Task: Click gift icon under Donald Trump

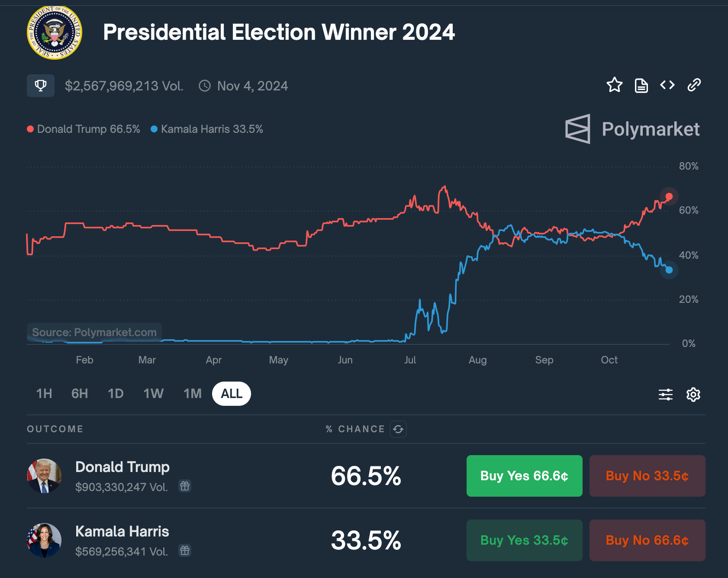Action: tap(185, 486)
